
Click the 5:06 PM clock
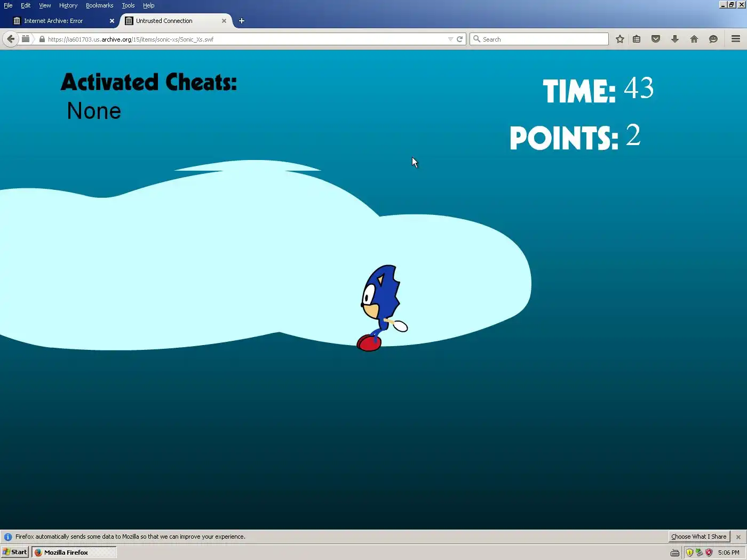[x=728, y=553]
